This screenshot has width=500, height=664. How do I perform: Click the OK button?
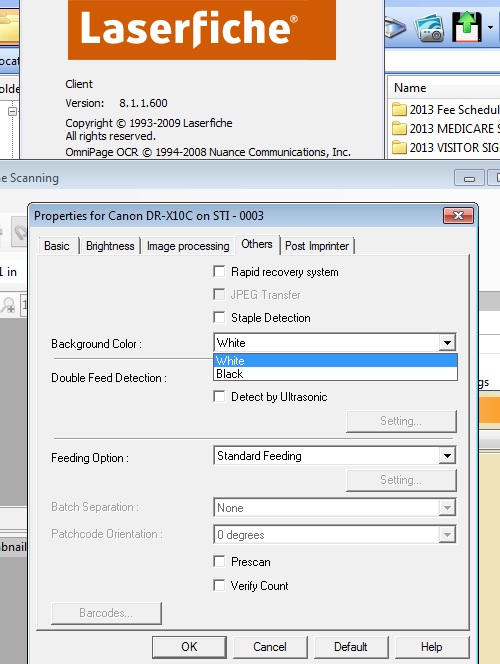189,647
